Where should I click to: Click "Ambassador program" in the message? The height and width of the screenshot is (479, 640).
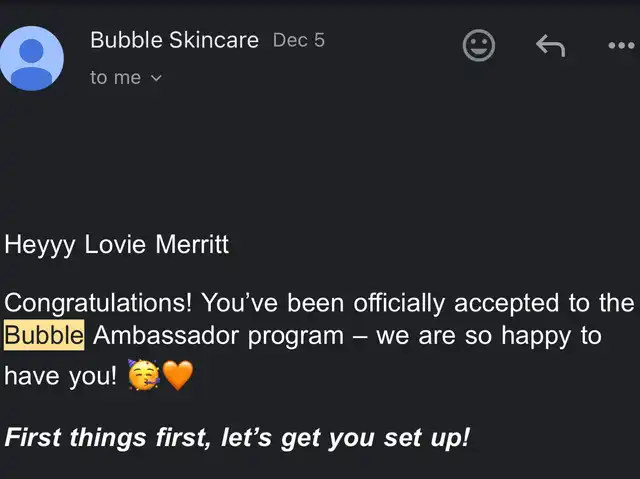(x=218, y=337)
